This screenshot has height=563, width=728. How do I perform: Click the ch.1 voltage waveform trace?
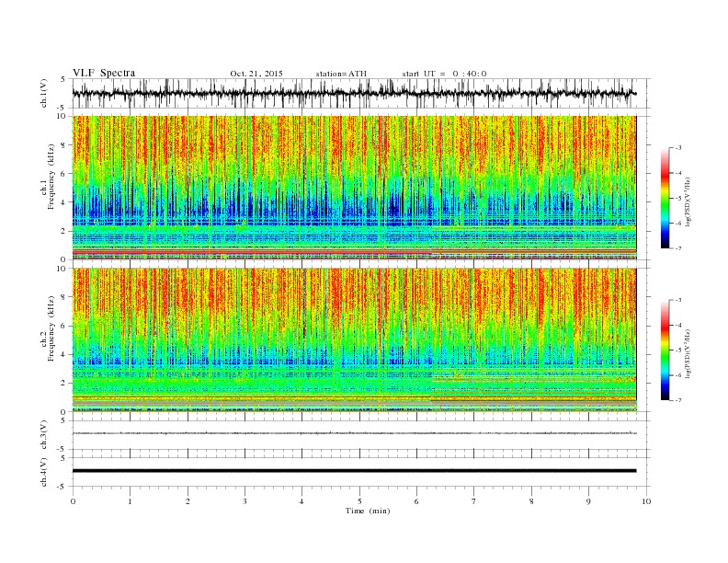tap(354, 93)
